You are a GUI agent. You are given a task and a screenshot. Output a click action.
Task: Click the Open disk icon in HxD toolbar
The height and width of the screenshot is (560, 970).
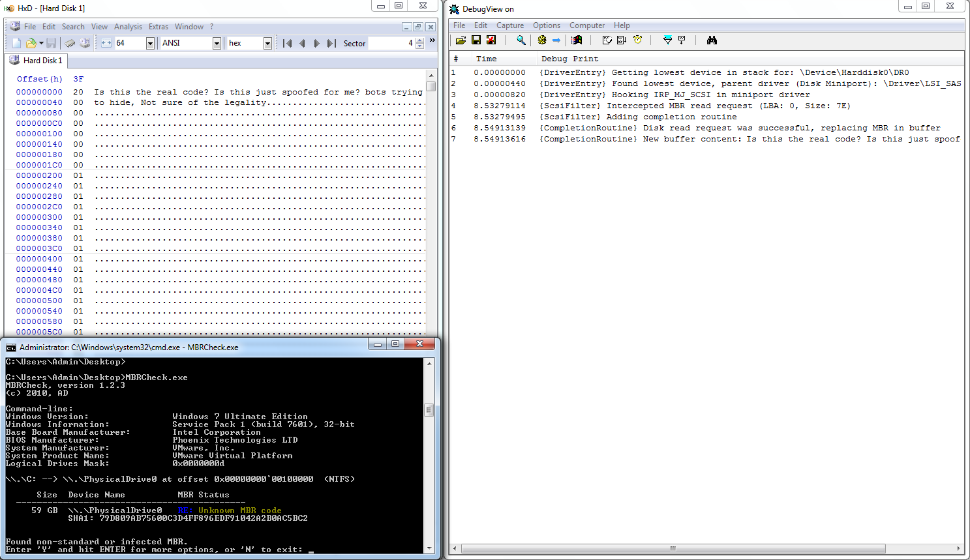[x=85, y=43]
